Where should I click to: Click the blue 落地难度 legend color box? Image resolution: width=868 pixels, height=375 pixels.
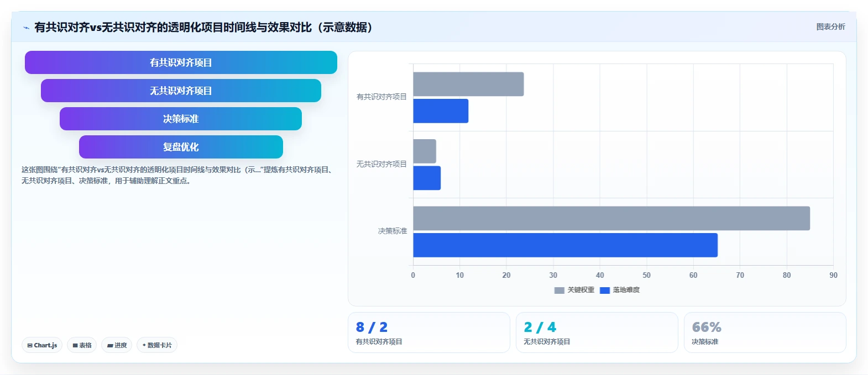(605, 290)
